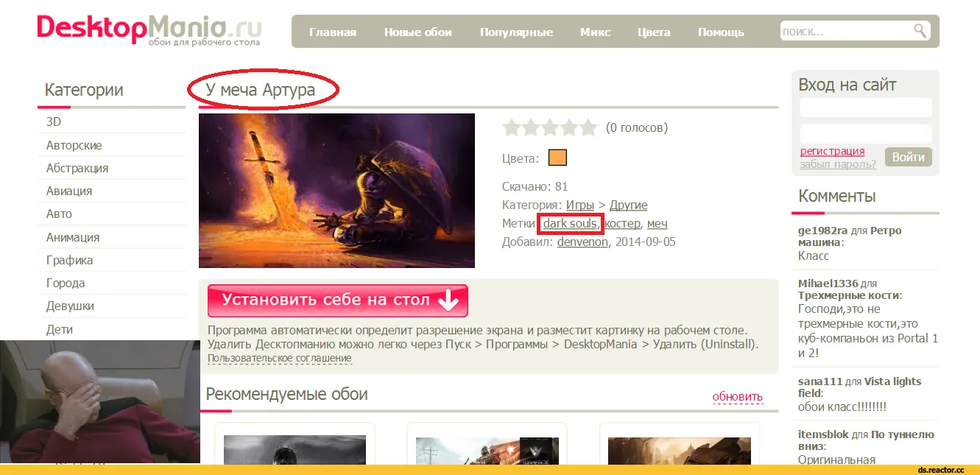This screenshot has height=475, width=980.
Task: Open first recommended wallpaper thumbnail
Action: (x=295, y=449)
